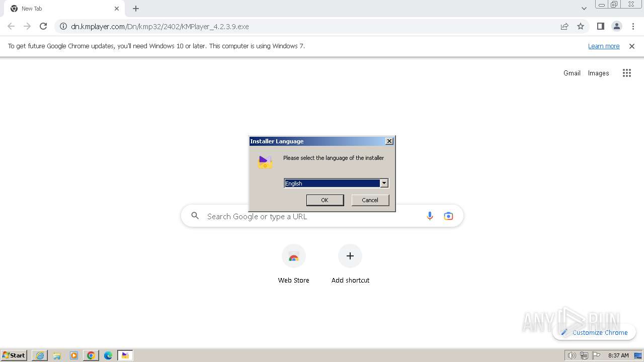Bookmark this tab with star
Screen dimensions: 644x362
click(x=581, y=26)
